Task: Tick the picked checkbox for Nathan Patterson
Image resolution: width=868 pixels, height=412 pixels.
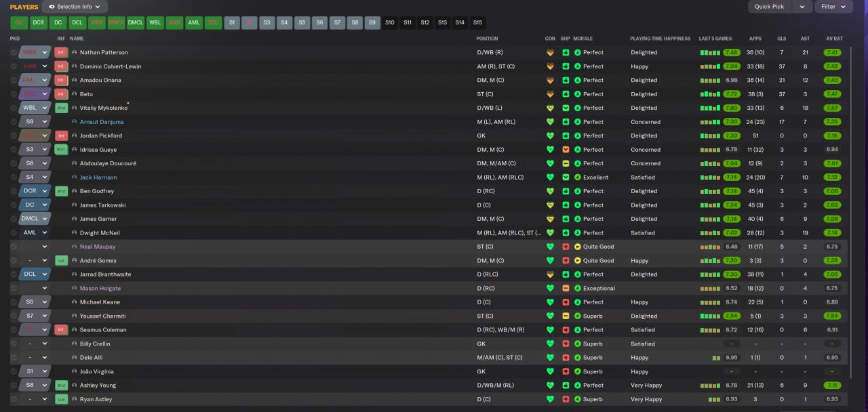Action: 14,52
